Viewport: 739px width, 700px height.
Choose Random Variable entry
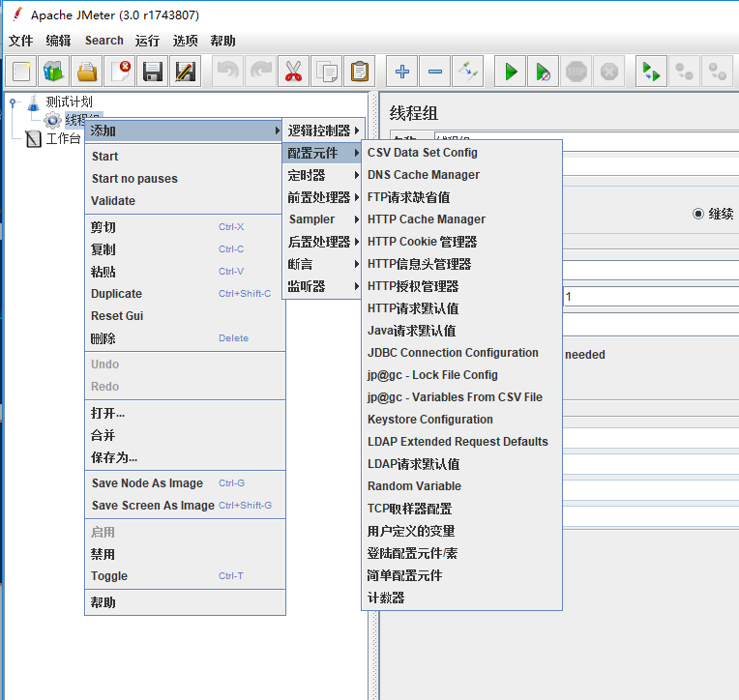[462, 486]
